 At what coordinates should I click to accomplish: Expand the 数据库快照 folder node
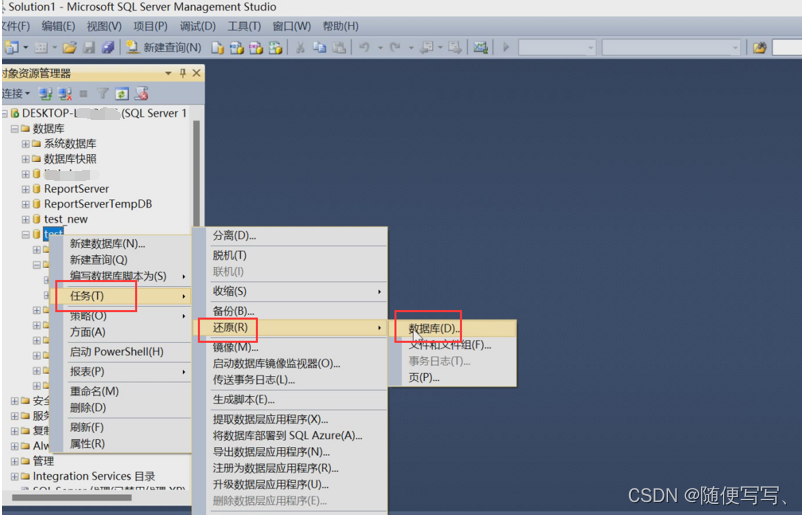[x=25, y=159]
